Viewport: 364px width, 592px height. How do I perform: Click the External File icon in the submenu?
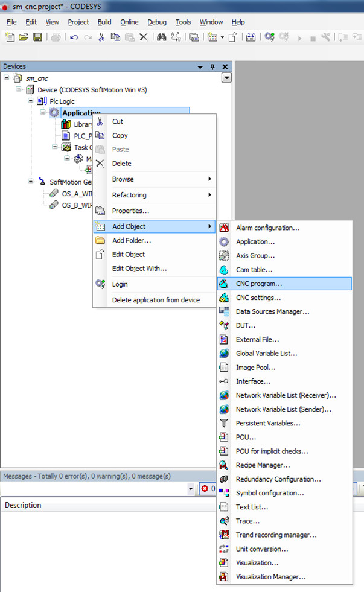pyautogui.click(x=224, y=339)
